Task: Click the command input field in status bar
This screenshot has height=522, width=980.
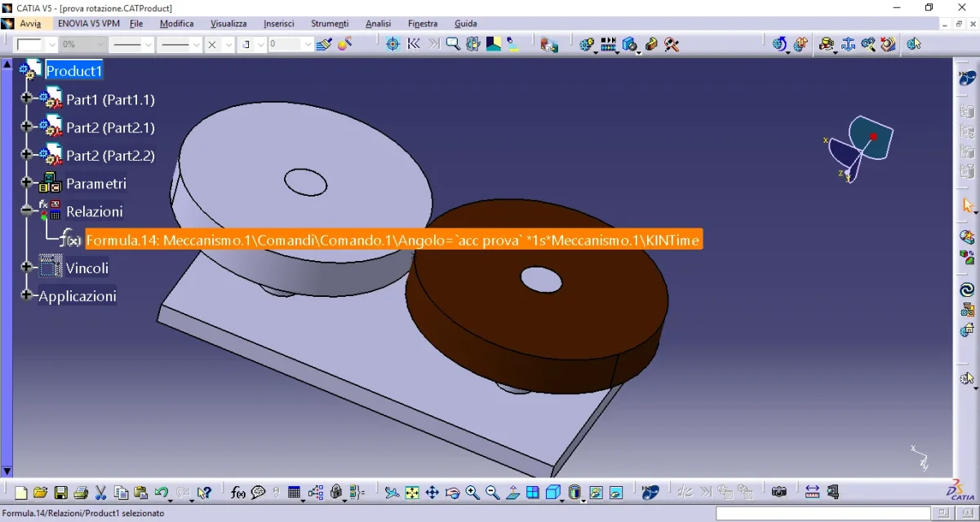Action: pos(823,513)
